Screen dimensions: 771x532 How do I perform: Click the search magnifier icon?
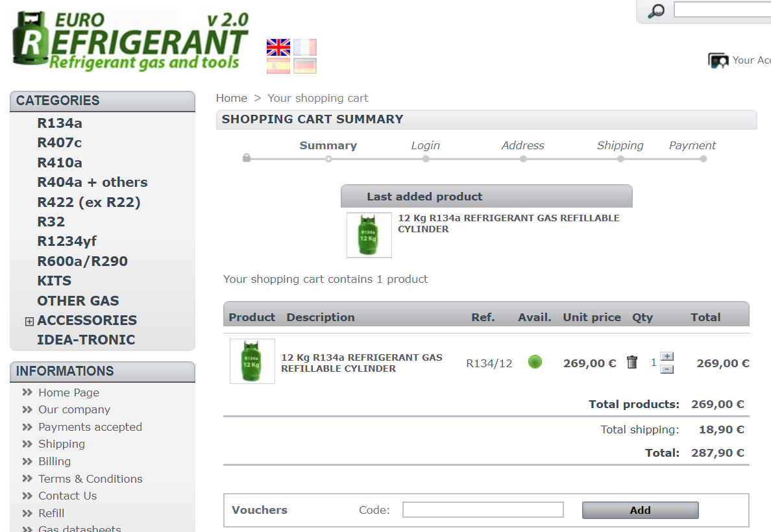(656, 11)
